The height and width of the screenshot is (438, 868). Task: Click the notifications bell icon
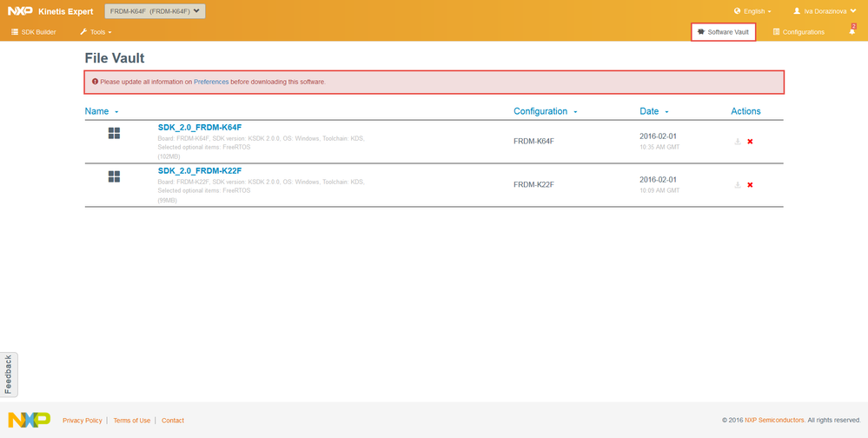pos(852,32)
